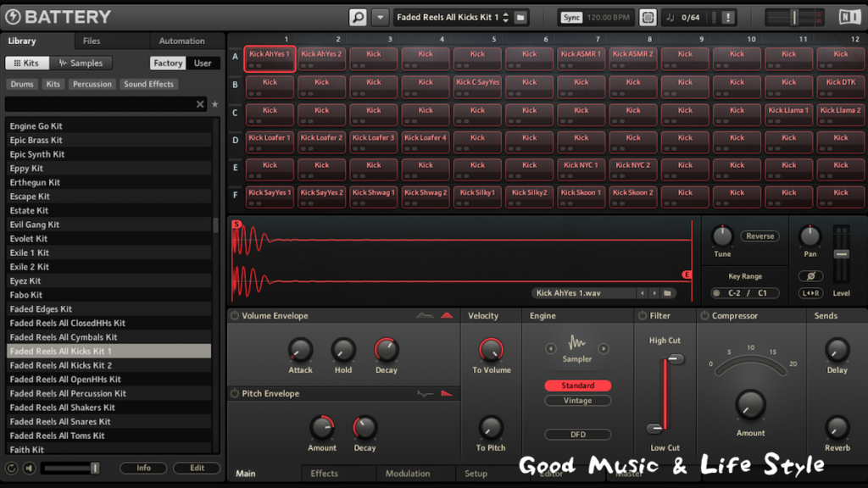Image resolution: width=868 pixels, height=488 pixels.
Task: Switch to previous engine with left arrow
Action: (550, 348)
